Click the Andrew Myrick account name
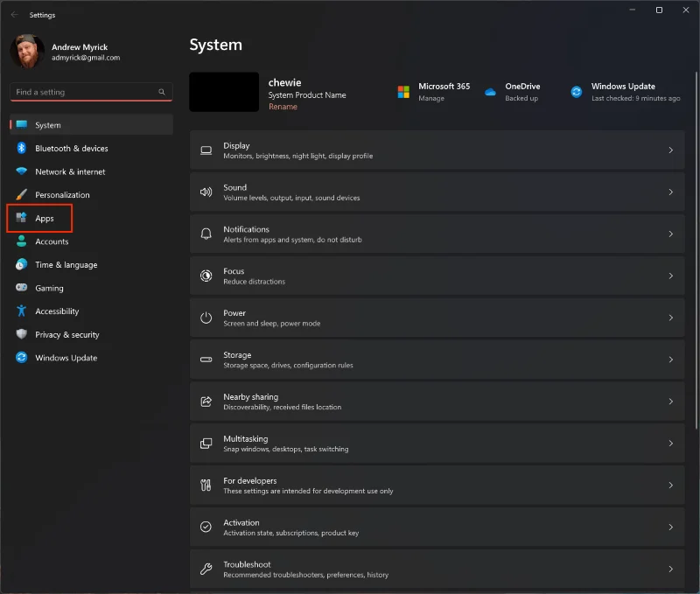This screenshot has height=594, width=700. (80, 47)
